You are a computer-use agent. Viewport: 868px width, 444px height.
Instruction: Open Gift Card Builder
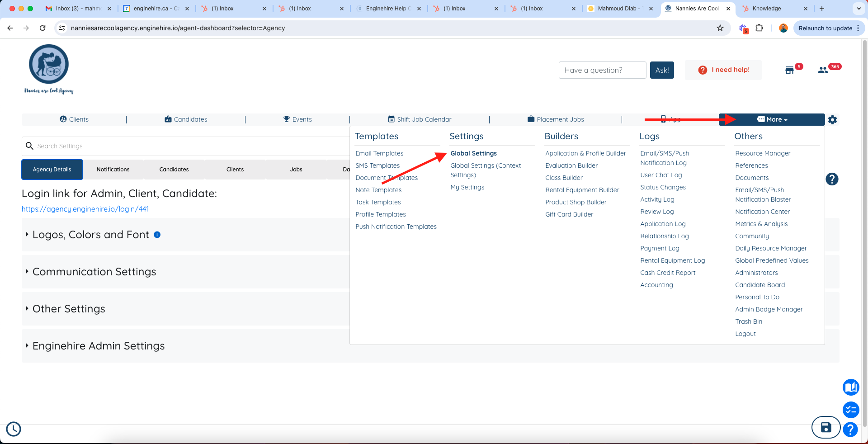(x=569, y=214)
